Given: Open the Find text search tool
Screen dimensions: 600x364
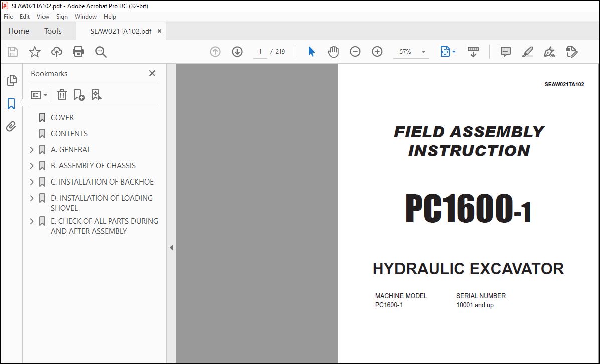Looking at the screenshot, I should coord(101,52).
